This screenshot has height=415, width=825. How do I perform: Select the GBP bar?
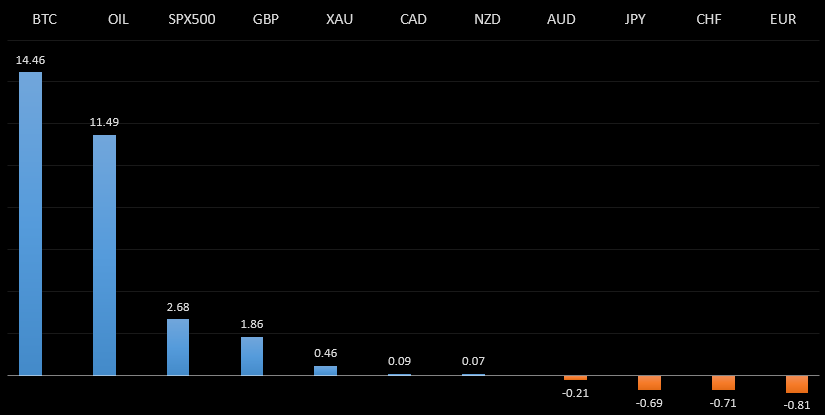[x=252, y=356]
